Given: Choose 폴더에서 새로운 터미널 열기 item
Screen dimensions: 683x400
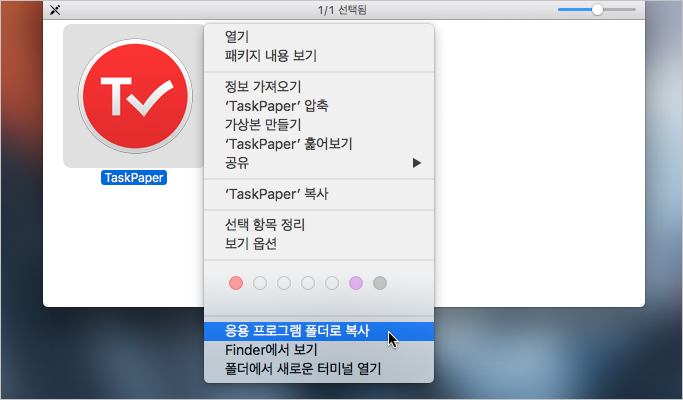Looking at the screenshot, I should pyautogui.click(x=319, y=369).
